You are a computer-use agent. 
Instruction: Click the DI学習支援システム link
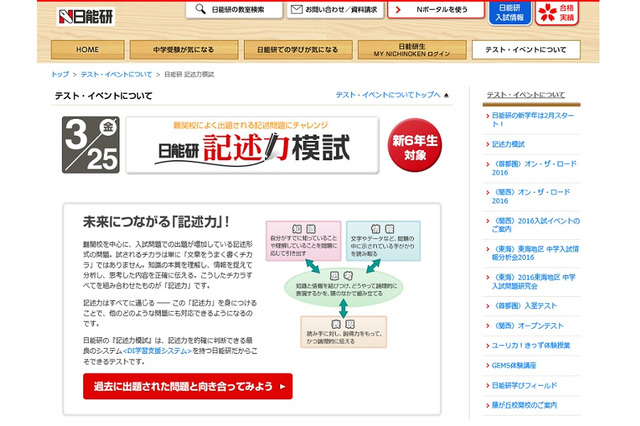pos(157,351)
